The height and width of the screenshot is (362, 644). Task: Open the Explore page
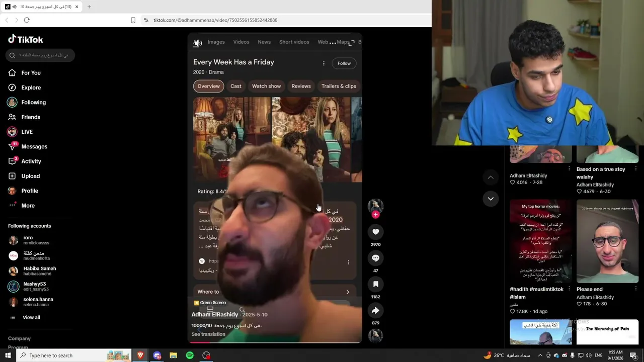31,87
